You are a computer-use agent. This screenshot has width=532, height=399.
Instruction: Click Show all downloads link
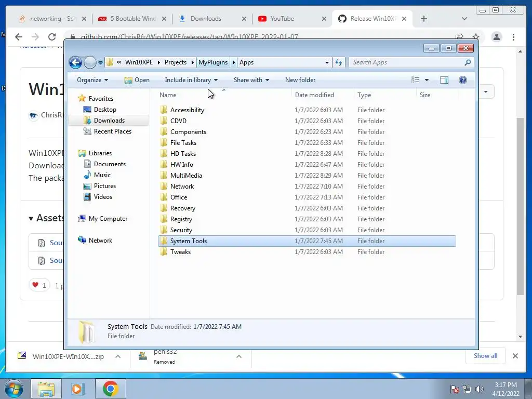click(486, 355)
